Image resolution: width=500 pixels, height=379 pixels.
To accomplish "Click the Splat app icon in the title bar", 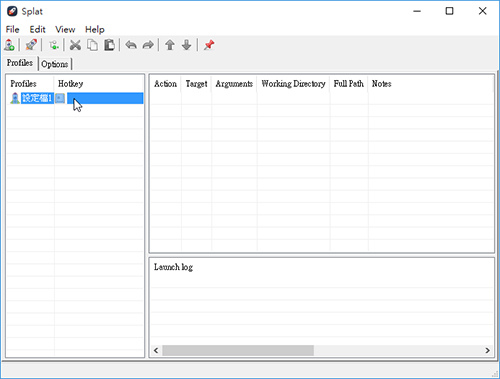I will (x=12, y=11).
